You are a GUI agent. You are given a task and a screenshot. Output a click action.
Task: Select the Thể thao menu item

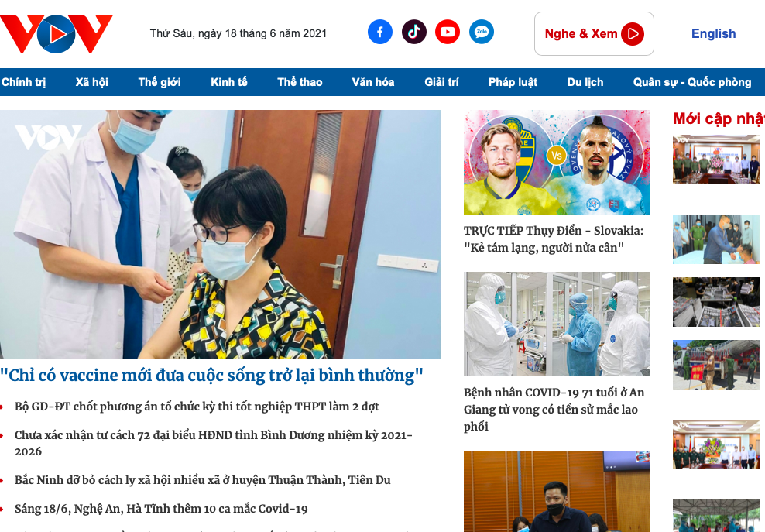300,82
